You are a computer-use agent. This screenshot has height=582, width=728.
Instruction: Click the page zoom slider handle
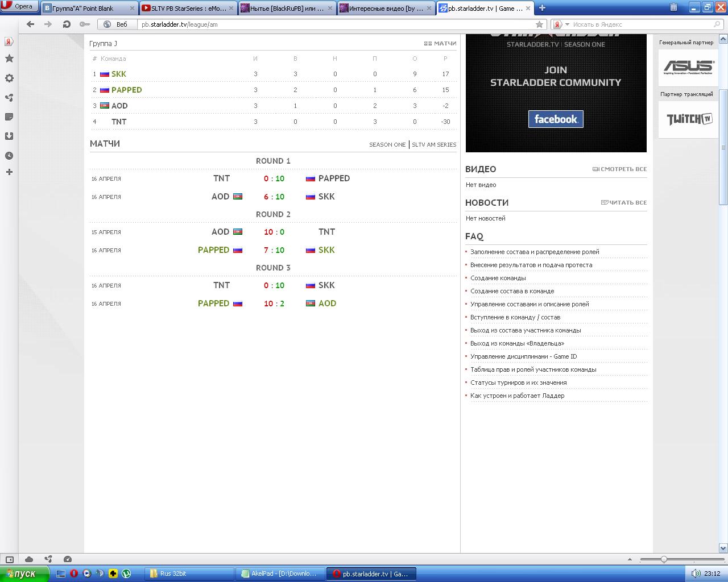(663, 559)
